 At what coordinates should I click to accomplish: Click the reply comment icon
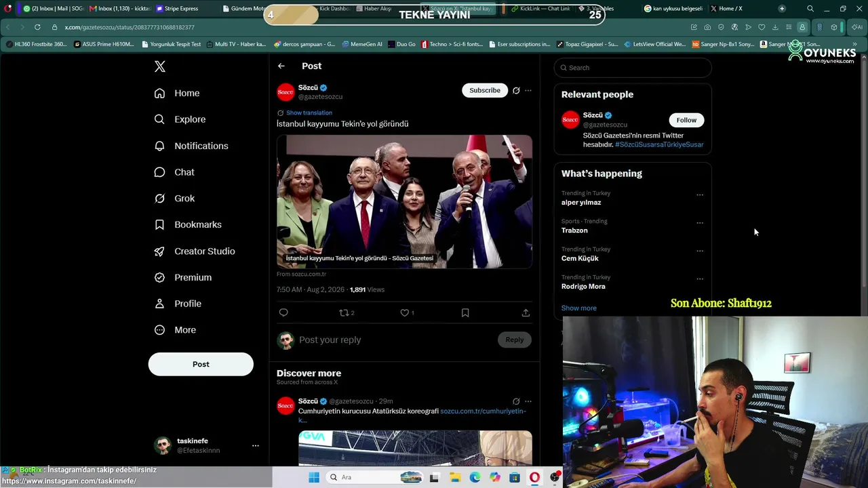tap(283, 312)
